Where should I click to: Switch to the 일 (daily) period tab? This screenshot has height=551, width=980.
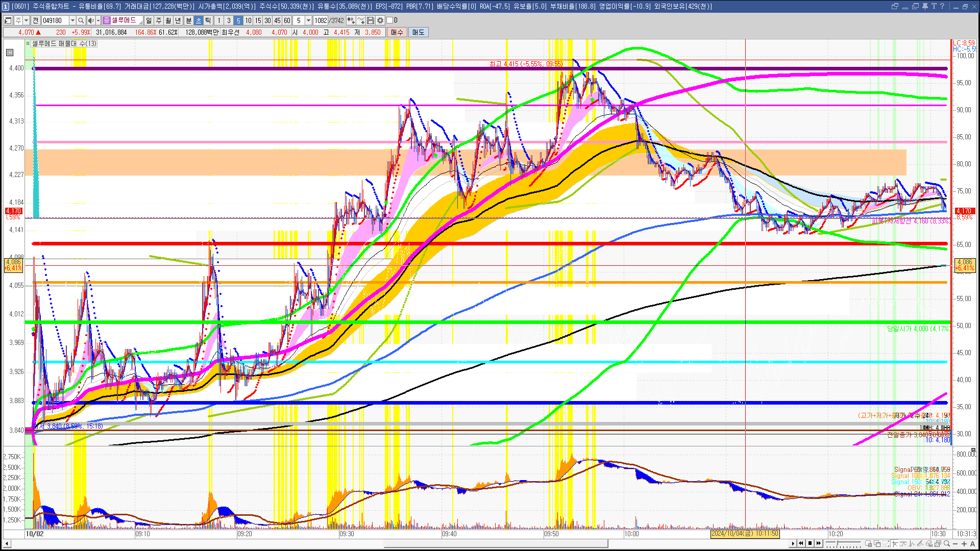click(x=149, y=20)
